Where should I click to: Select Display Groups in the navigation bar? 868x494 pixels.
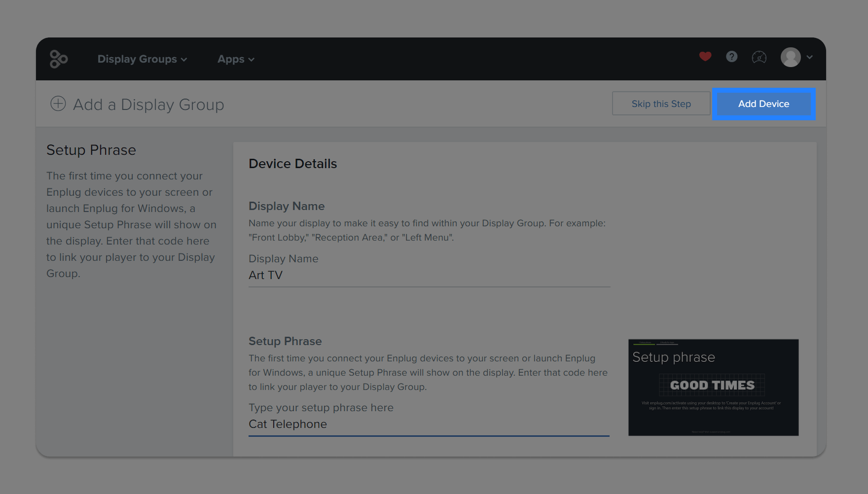(137, 59)
